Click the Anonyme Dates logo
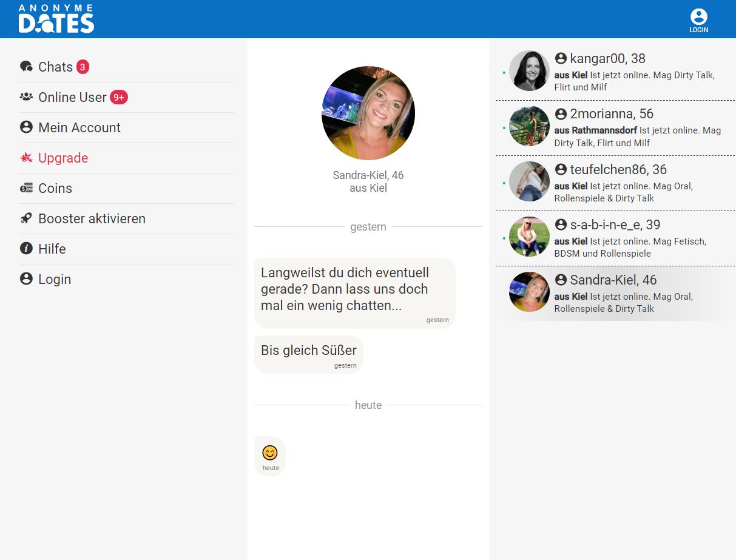The width and height of the screenshot is (736, 560). pyautogui.click(x=56, y=19)
